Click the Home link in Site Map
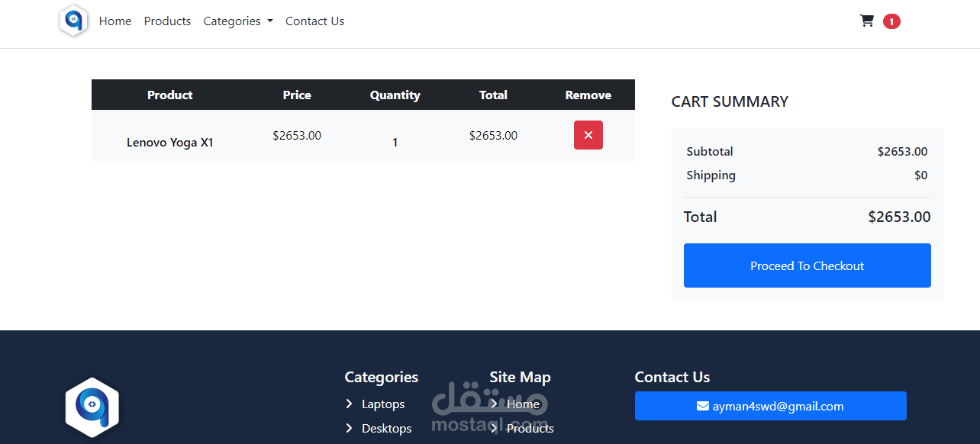The width and height of the screenshot is (980, 444). click(523, 404)
